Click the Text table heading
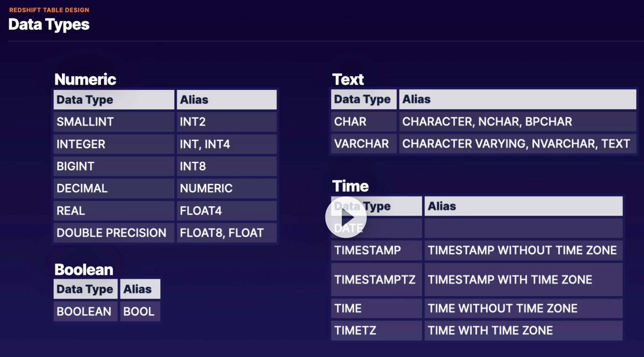This screenshot has width=644, height=357. coord(348,79)
